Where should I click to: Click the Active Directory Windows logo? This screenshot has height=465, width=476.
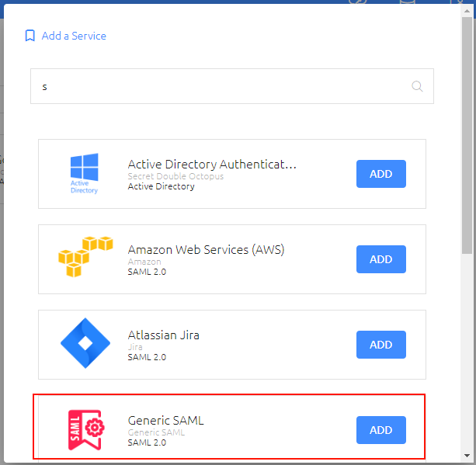pyautogui.click(x=84, y=174)
